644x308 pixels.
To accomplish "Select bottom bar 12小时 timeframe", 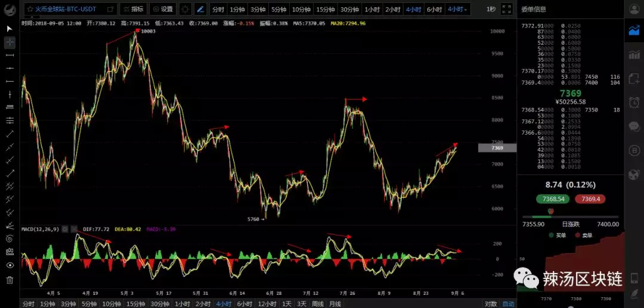I will pos(267,304).
